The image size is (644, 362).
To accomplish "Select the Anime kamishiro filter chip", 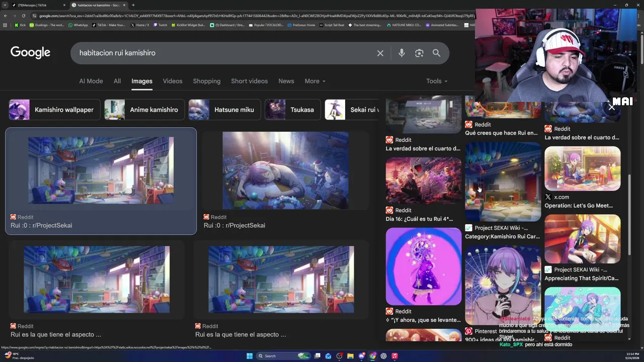I will [x=144, y=110].
